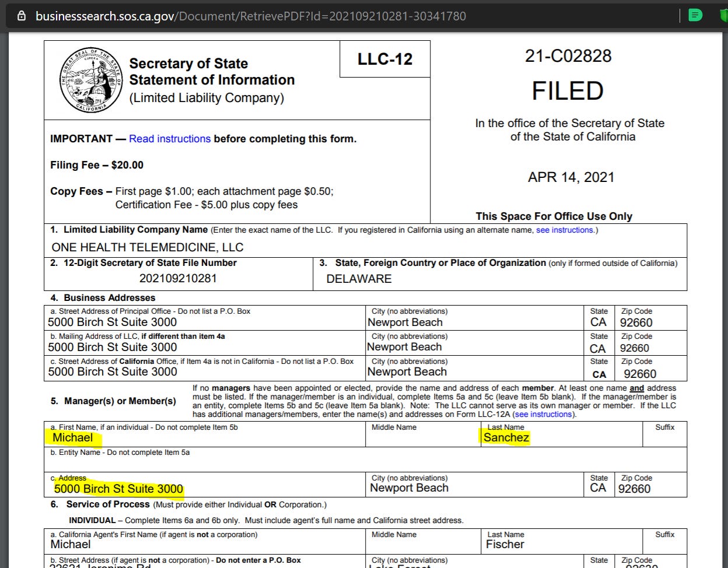Click the "5. Manager(s) or Member(s)" heading
The width and height of the screenshot is (728, 568).
113,401
